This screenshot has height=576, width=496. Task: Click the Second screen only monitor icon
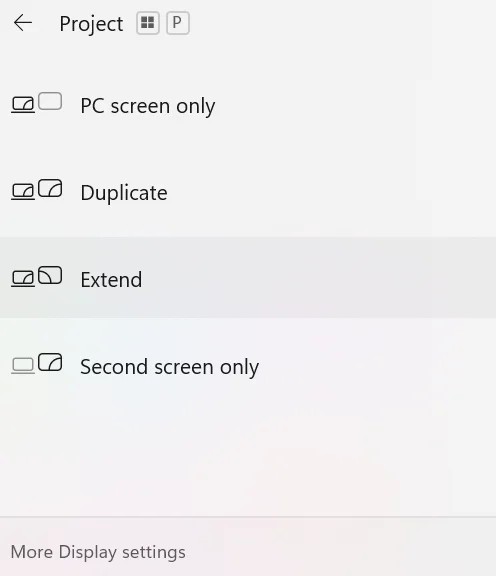(x=50, y=362)
